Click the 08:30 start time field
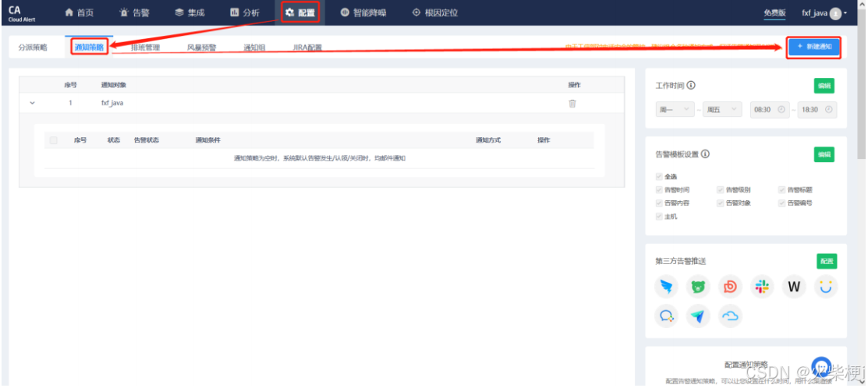The width and height of the screenshot is (868, 388). click(770, 109)
